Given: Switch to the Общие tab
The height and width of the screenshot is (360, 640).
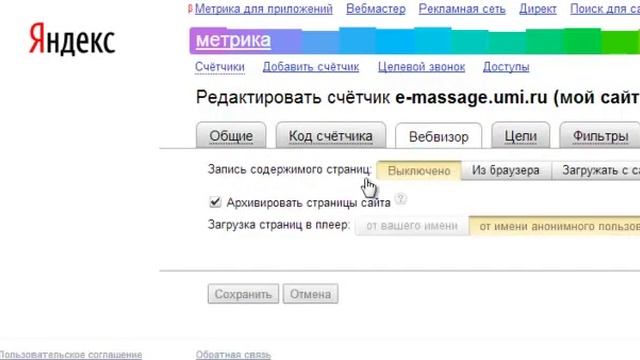Looking at the screenshot, I should click(231, 136).
